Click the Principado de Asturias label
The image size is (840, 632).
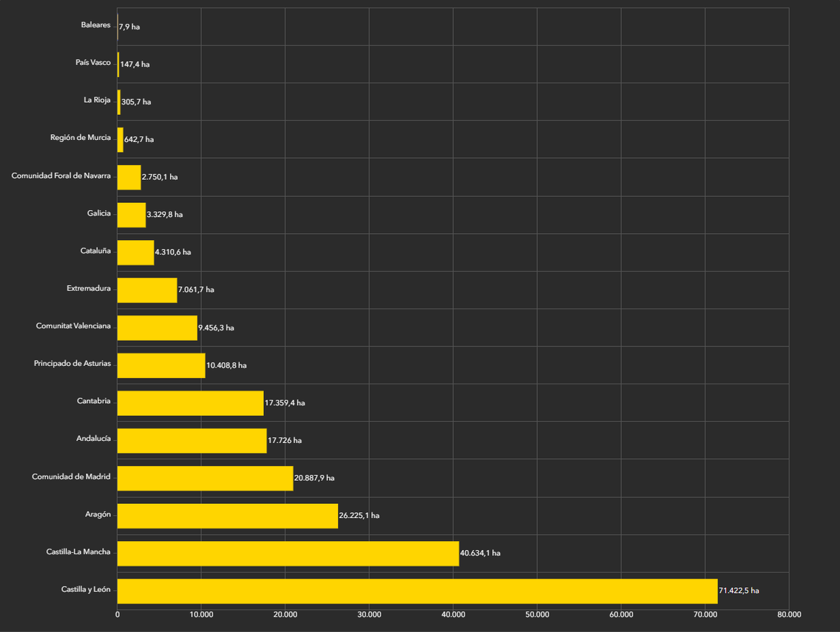pos(73,364)
